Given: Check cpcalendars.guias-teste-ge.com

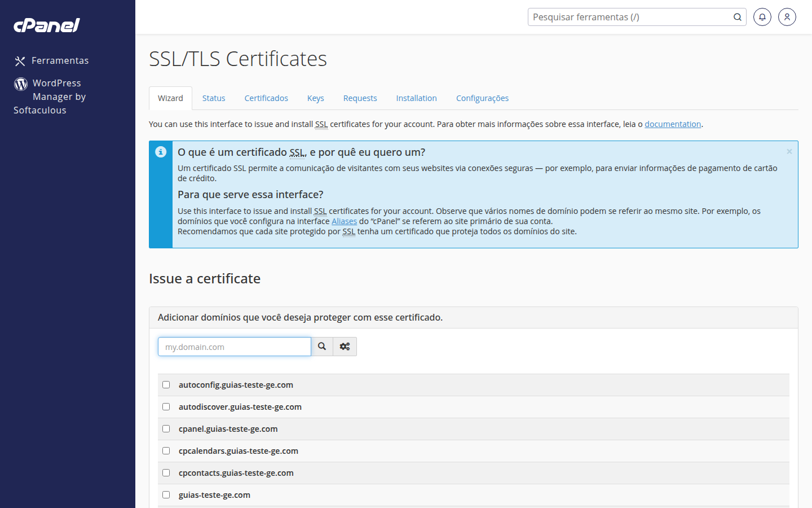Looking at the screenshot, I should pos(166,450).
